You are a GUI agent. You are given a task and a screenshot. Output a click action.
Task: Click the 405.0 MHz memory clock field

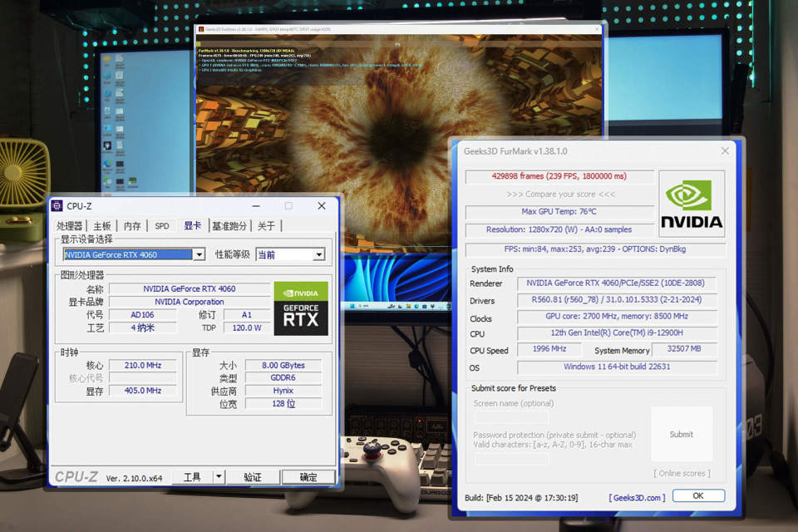click(x=143, y=391)
